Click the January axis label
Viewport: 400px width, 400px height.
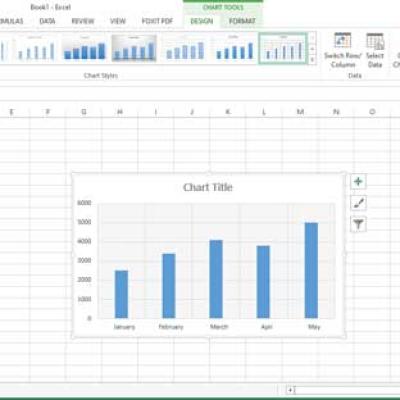click(x=124, y=327)
